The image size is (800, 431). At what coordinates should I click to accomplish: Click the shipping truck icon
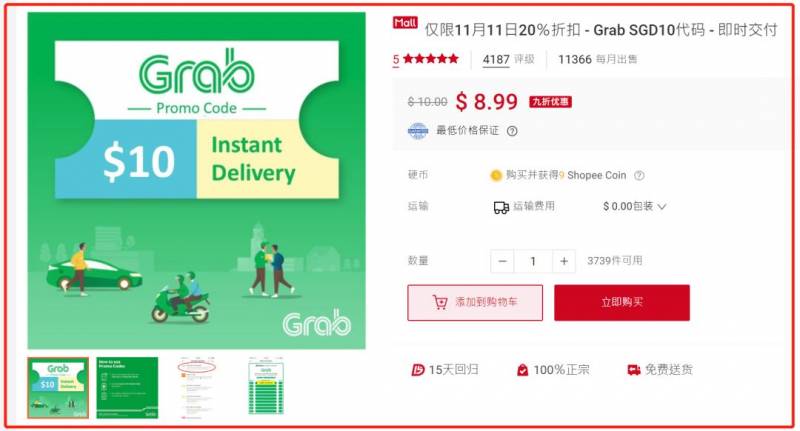pyautogui.click(x=501, y=207)
